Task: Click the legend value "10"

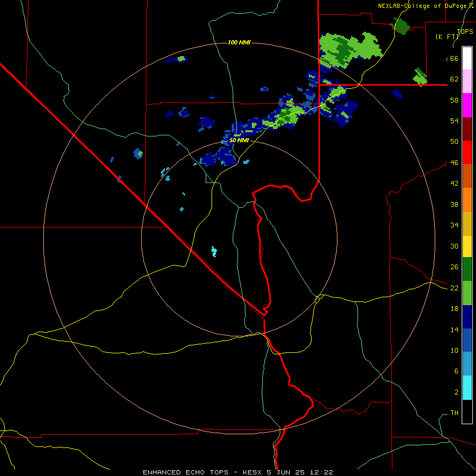Action: [454, 351]
